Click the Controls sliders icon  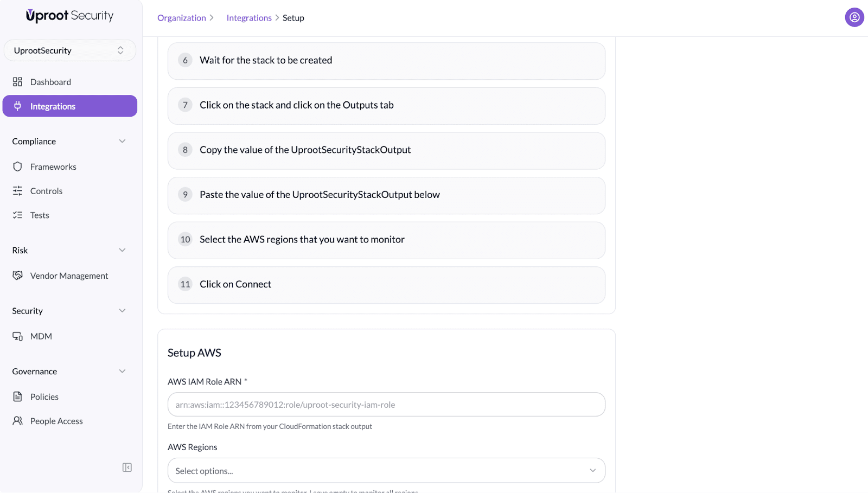[17, 191]
